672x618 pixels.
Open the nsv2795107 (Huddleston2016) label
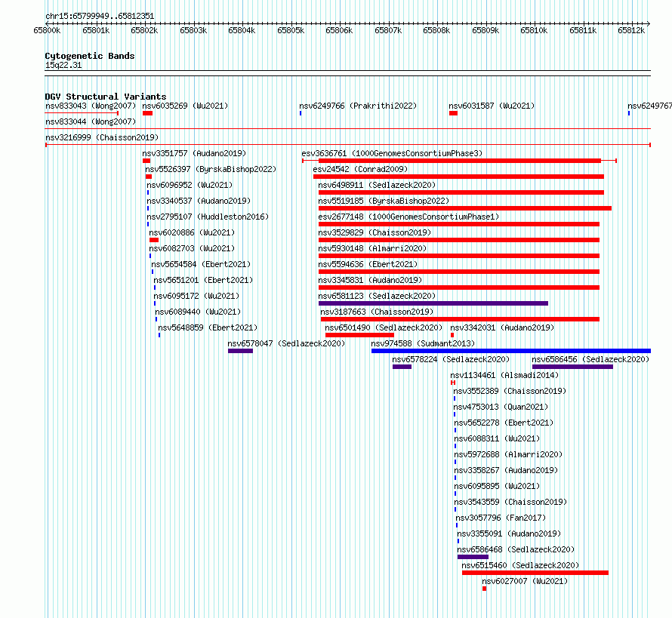tap(208, 217)
